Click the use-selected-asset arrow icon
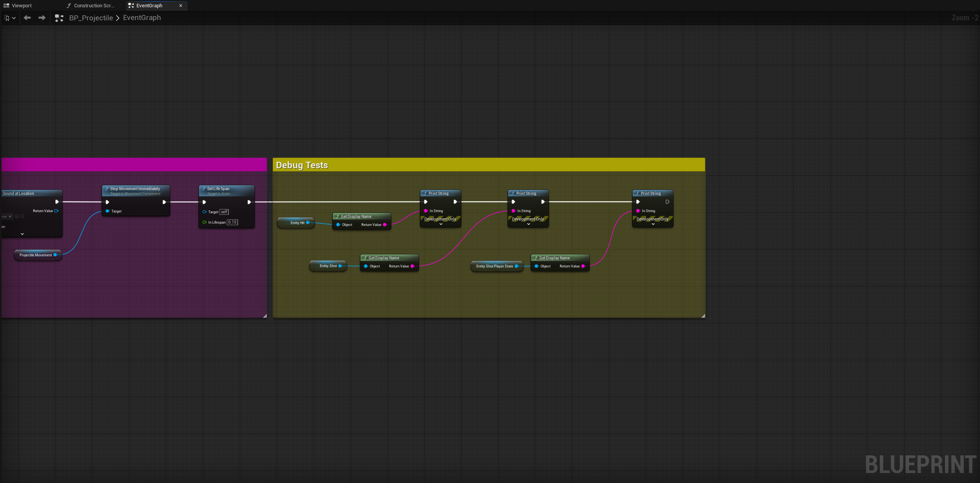 point(17,216)
